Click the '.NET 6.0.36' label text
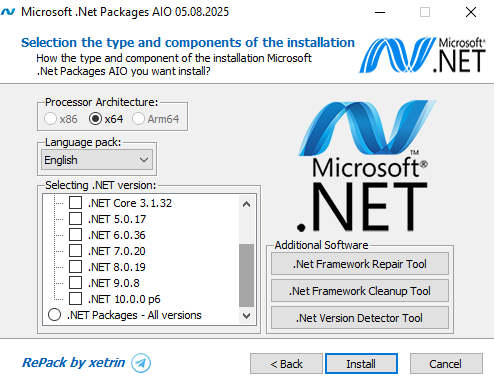Image resolution: width=494 pixels, height=384 pixels. [x=117, y=235]
